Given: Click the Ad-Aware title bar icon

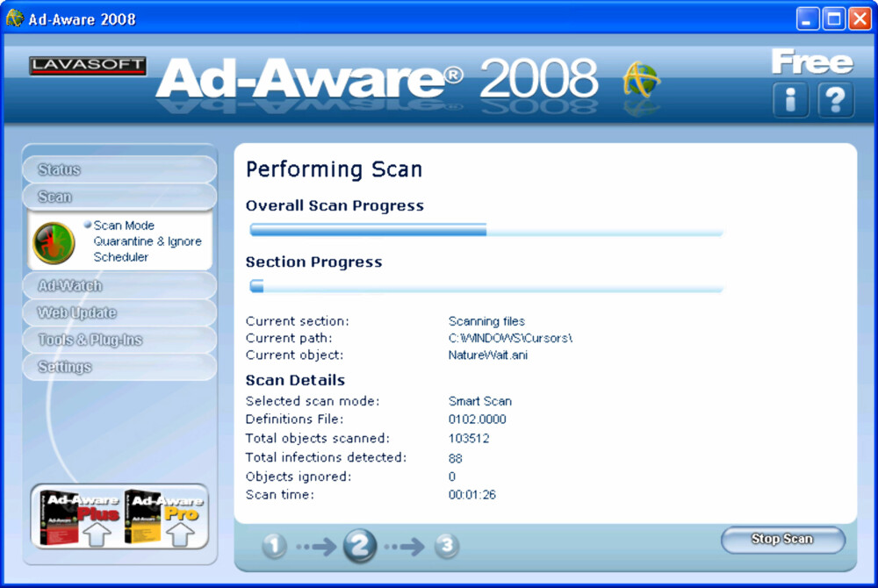Looking at the screenshot, I should click(15, 18).
